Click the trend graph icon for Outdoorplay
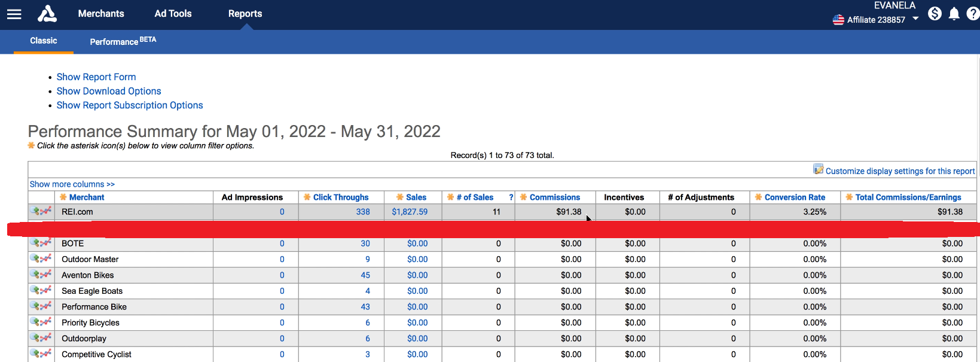 pos(46,337)
